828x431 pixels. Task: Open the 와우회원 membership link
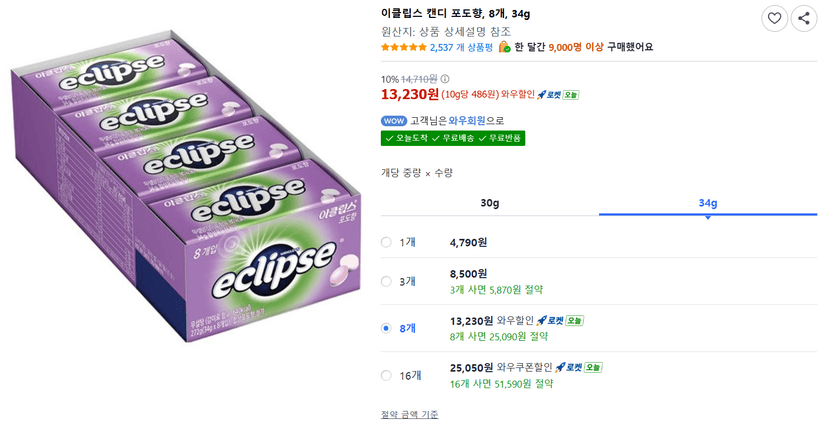467,121
